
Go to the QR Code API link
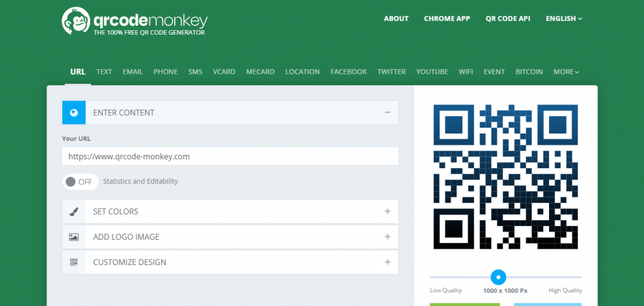point(508,19)
